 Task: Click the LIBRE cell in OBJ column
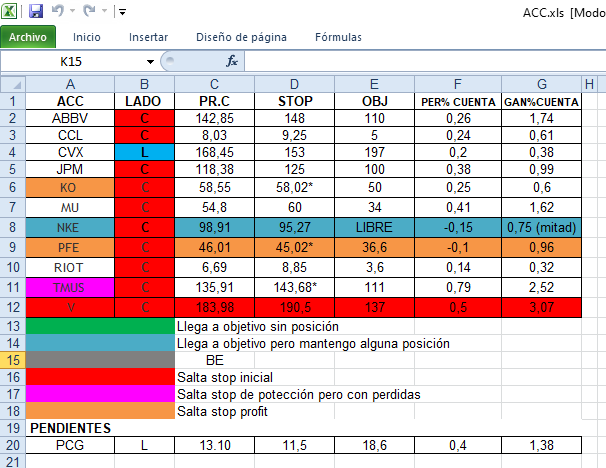tap(374, 227)
